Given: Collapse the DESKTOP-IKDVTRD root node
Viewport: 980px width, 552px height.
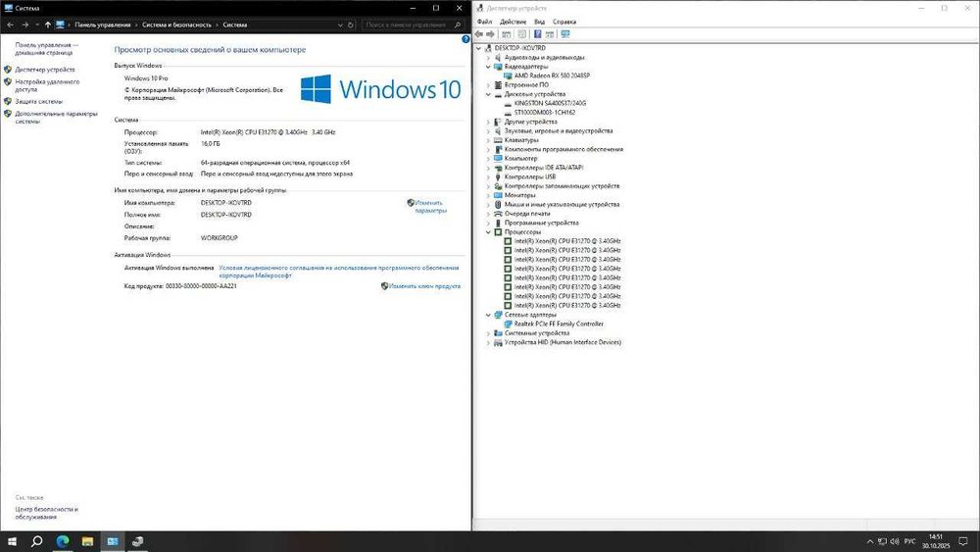Looking at the screenshot, I should tap(479, 48).
